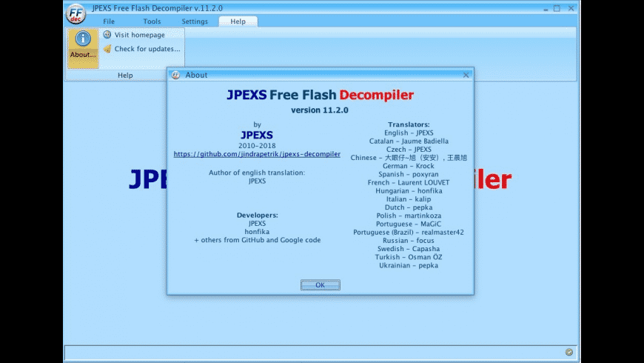Select the German – Krock line
This screenshot has width=644, height=363.
point(409,166)
